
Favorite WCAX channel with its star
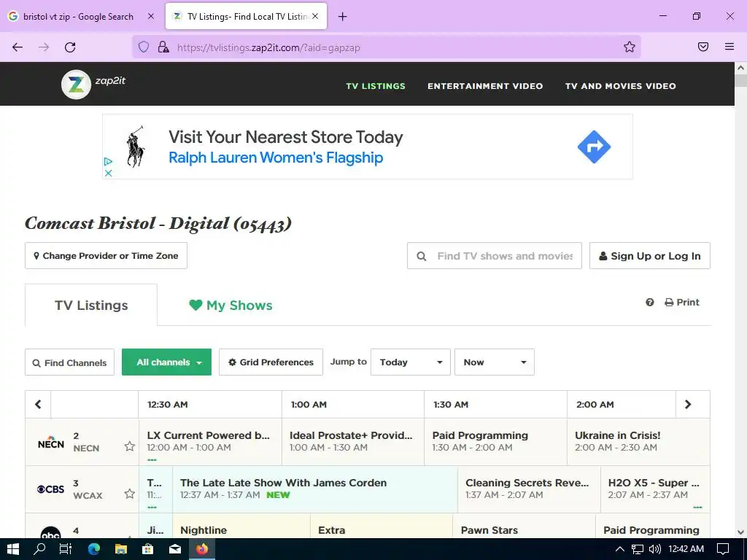[x=130, y=494]
